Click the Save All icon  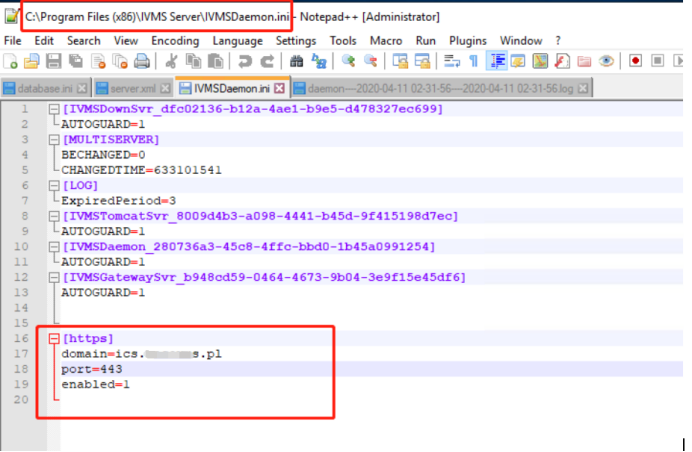point(75,61)
